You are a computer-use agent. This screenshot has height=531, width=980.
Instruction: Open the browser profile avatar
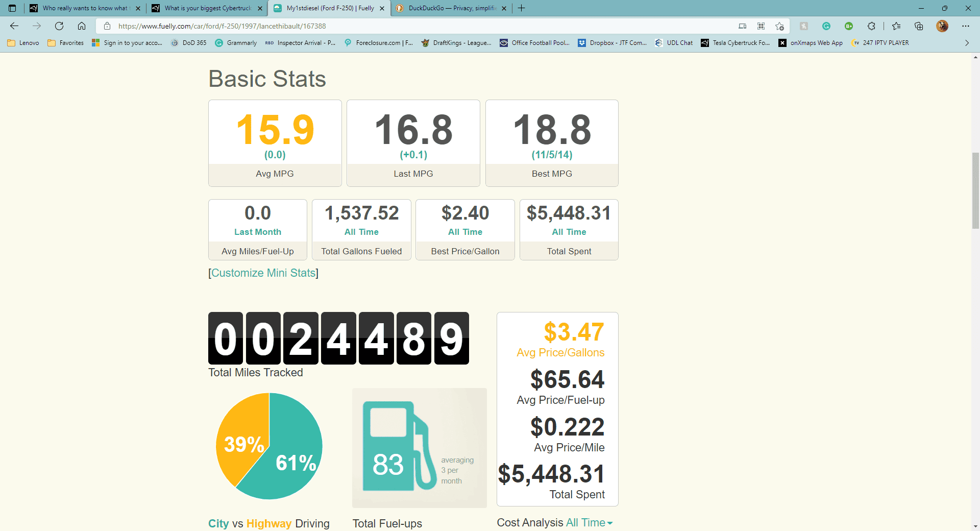942,26
